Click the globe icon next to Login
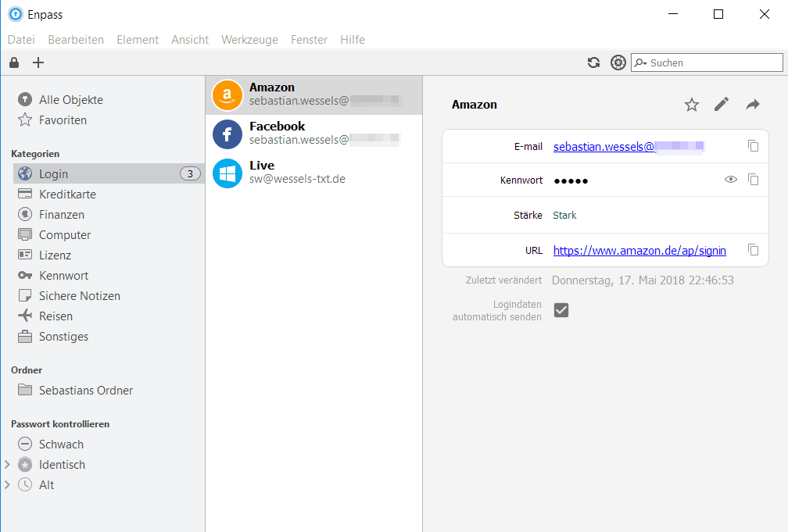 point(25,173)
